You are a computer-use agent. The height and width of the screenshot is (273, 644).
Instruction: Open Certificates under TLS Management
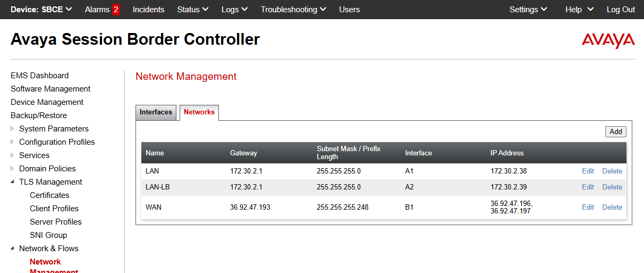click(x=49, y=195)
